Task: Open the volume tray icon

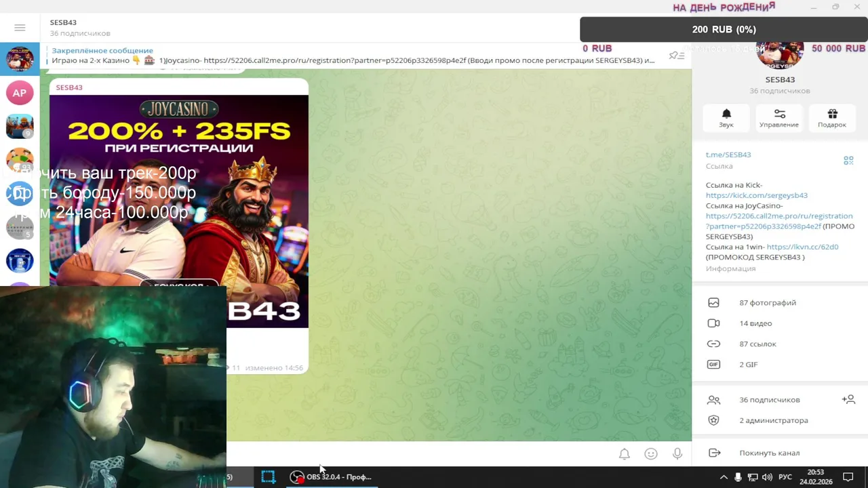Action: pyautogui.click(x=767, y=477)
